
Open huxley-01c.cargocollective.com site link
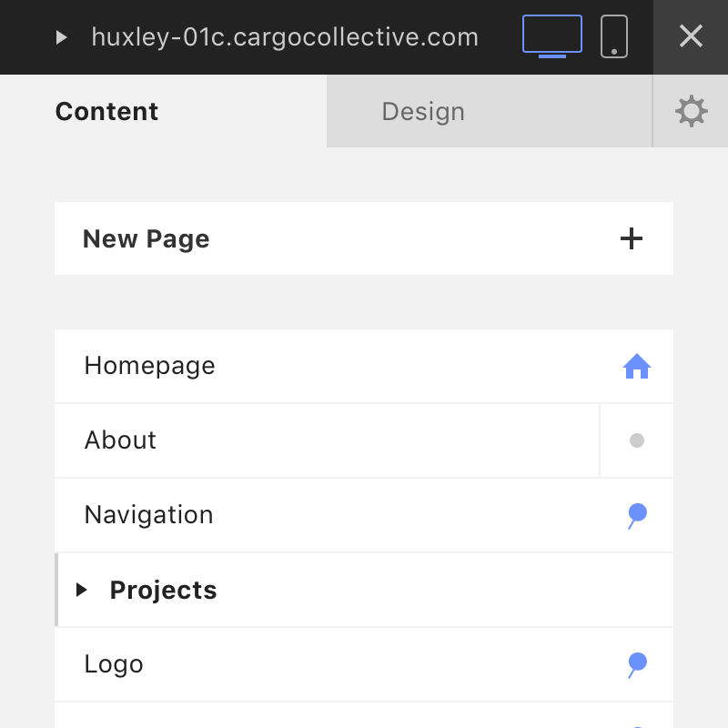pos(285,37)
